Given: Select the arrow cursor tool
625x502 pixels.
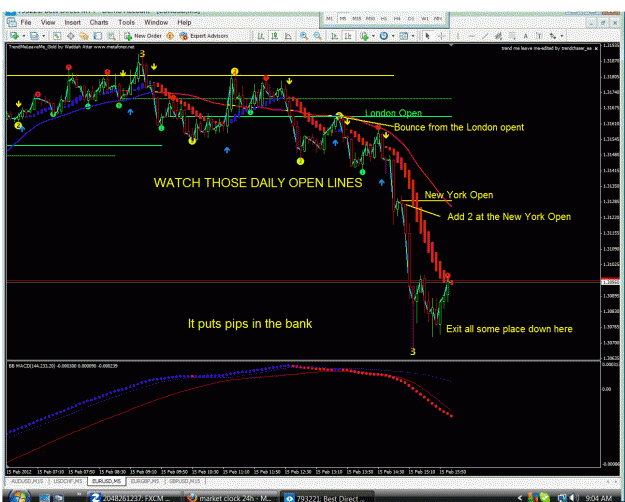Looking at the screenshot, I should click(x=428, y=36).
